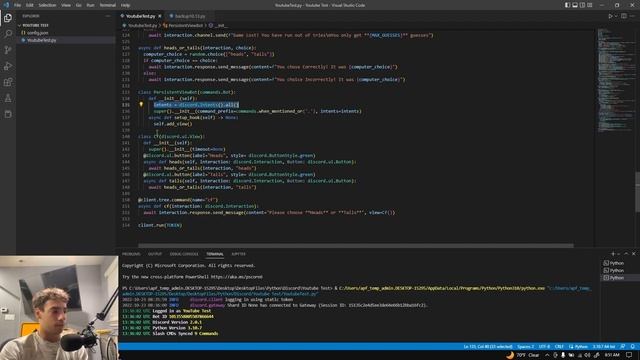640x360 pixels.
Task: Maximize the panel with up chevron
Action: point(626,254)
